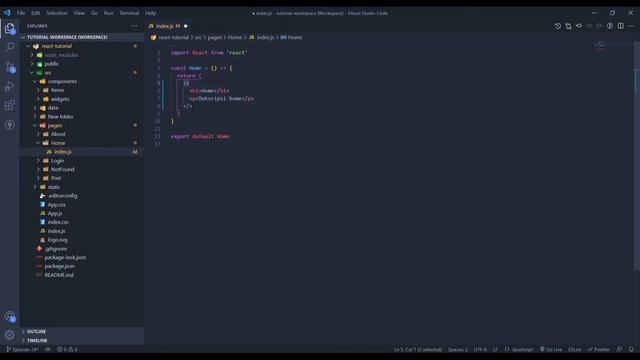The height and width of the screenshot is (360, 640).
Task: Open the lightning bolt extension view
Action: (10, 124)
